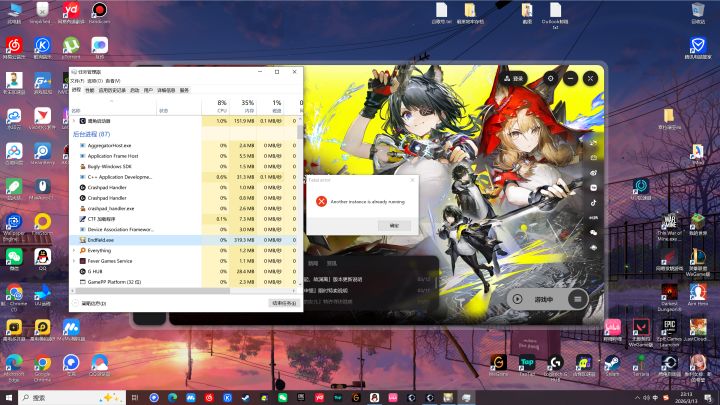720x405 pixels.
Task: Click the WeChat icon on the taskbar
Action: tap(282, 398)
